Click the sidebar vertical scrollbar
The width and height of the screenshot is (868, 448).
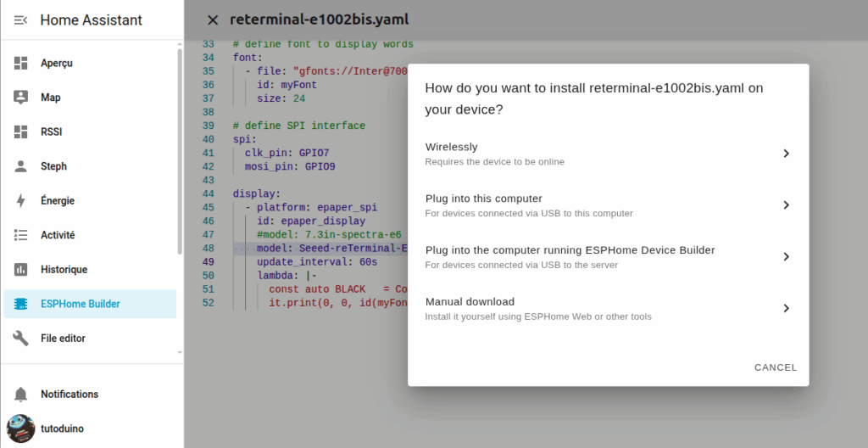pyautogui.click(x=179, y=153)
